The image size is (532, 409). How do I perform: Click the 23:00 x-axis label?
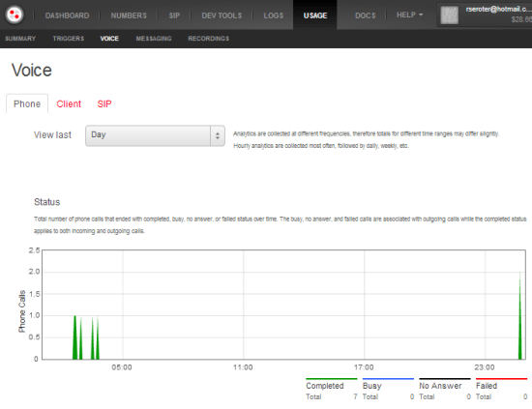pos(485,367)
